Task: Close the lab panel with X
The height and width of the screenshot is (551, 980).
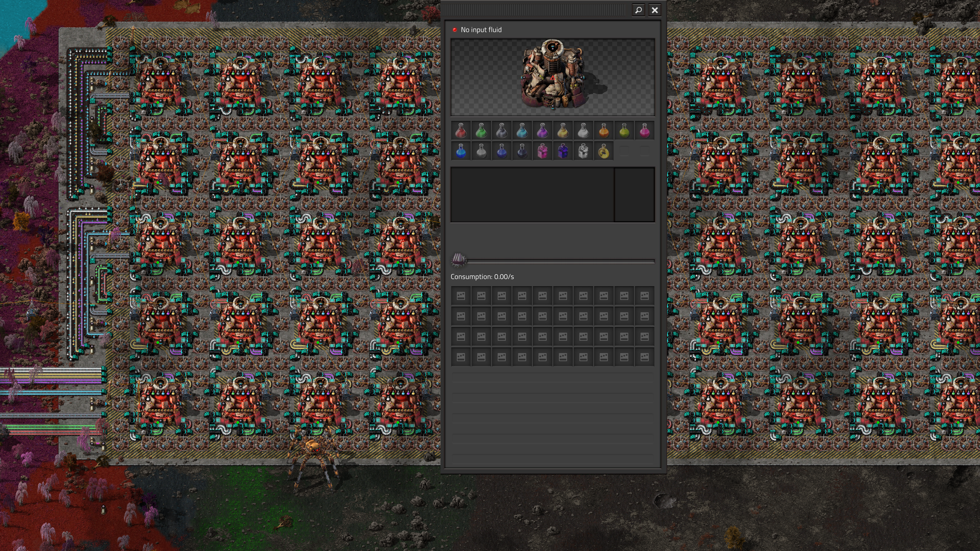Action: tap(655, 10)
